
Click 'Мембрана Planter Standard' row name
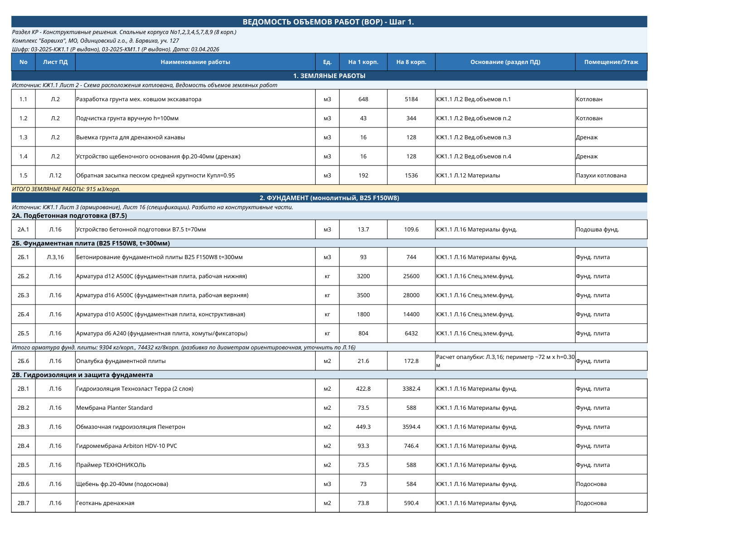click(x=195, y=407)
